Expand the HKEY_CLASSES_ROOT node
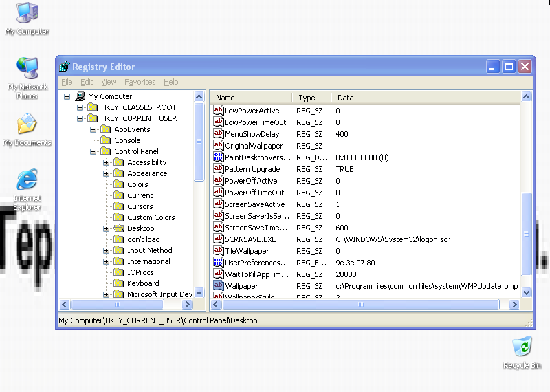This screenshot has height=392, width=550. click(80, 107)
